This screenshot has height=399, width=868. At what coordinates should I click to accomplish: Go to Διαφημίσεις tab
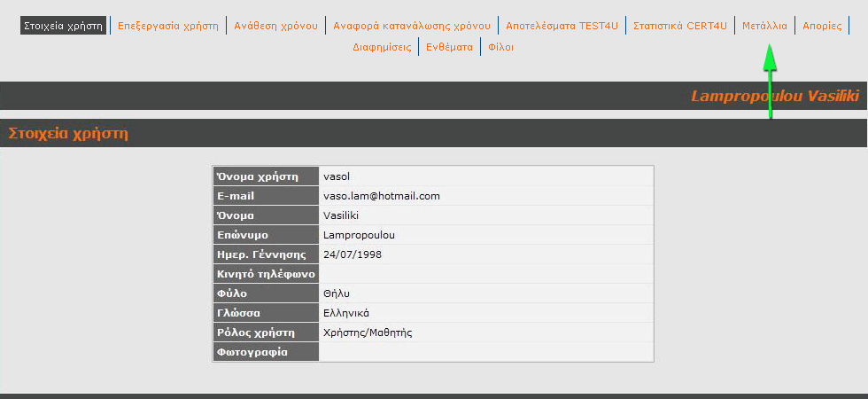[x=382, y=47]
